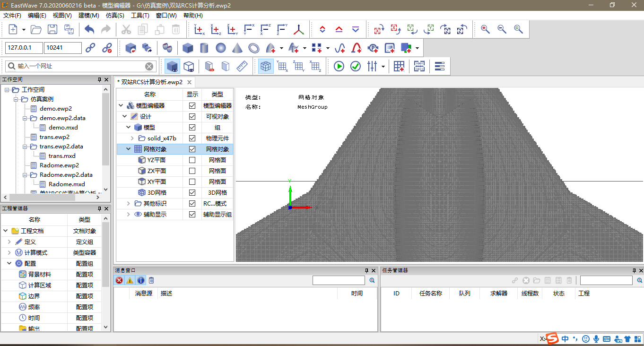Filter warnings with the yellow triangle button
This screenshot has height=346, width=644.
130,280
